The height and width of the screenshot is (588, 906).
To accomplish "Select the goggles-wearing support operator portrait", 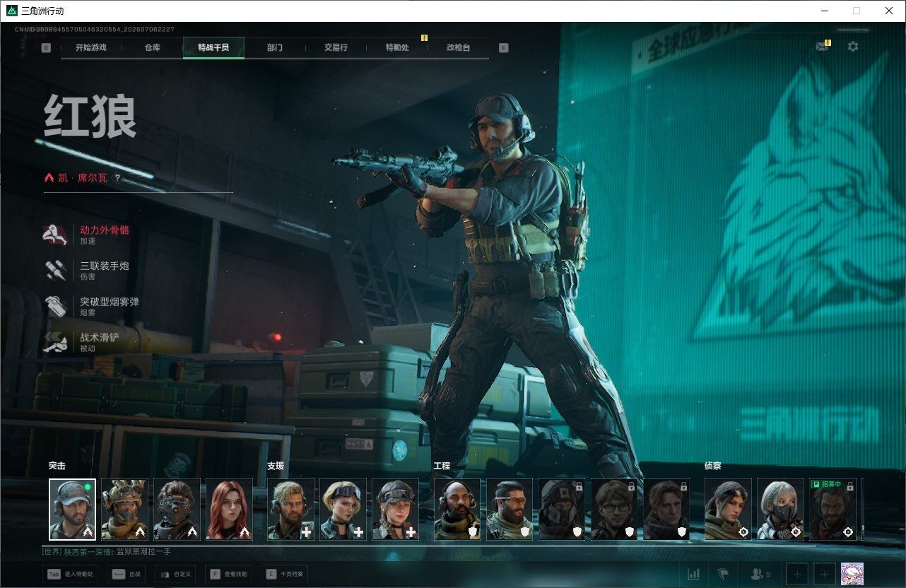I will point(343,510).
